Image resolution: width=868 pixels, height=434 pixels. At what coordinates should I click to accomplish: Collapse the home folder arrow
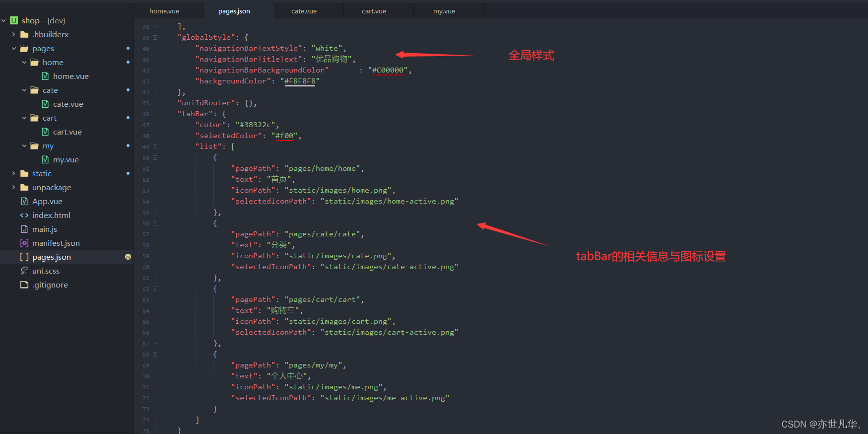click(x=24, y=62)
